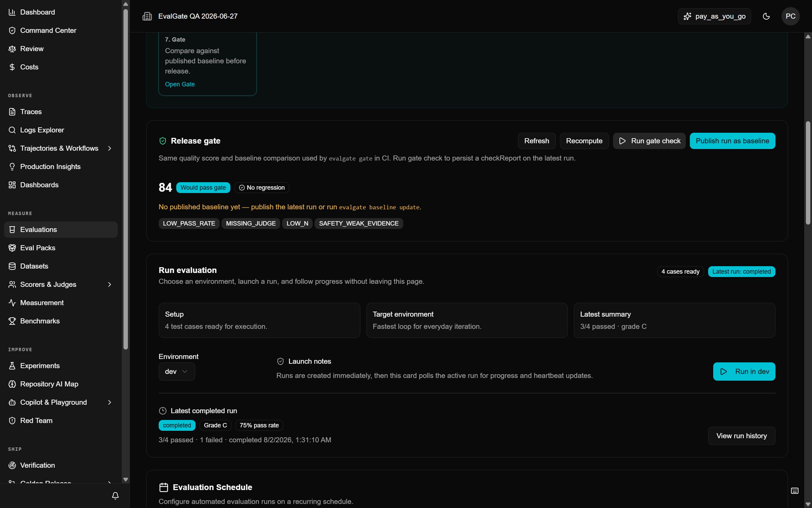Click the Verification target icon
This screenshot has width=812, height=508.
pos(12,465)
